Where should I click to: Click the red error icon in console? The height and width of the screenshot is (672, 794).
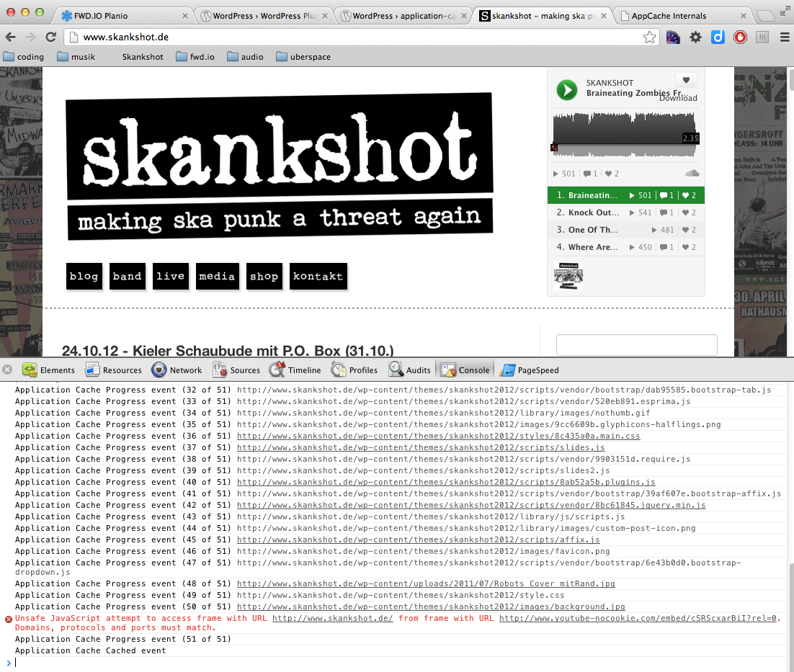tap(8, 619)
